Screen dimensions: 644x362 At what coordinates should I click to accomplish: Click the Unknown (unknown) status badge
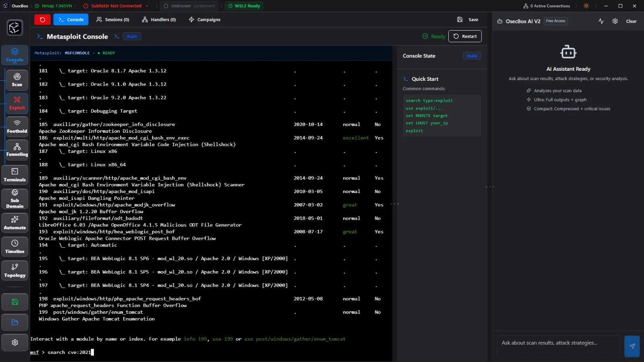[x=189, y=6]
